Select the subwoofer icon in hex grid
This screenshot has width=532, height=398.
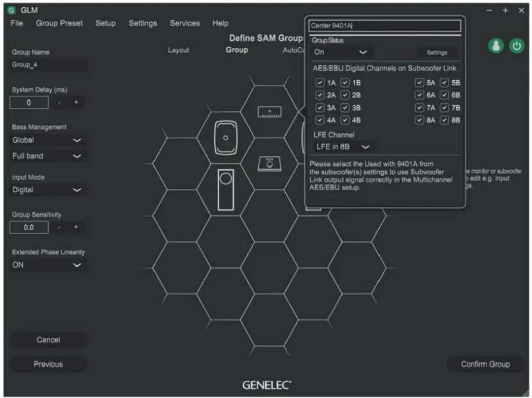click(269, 164)
